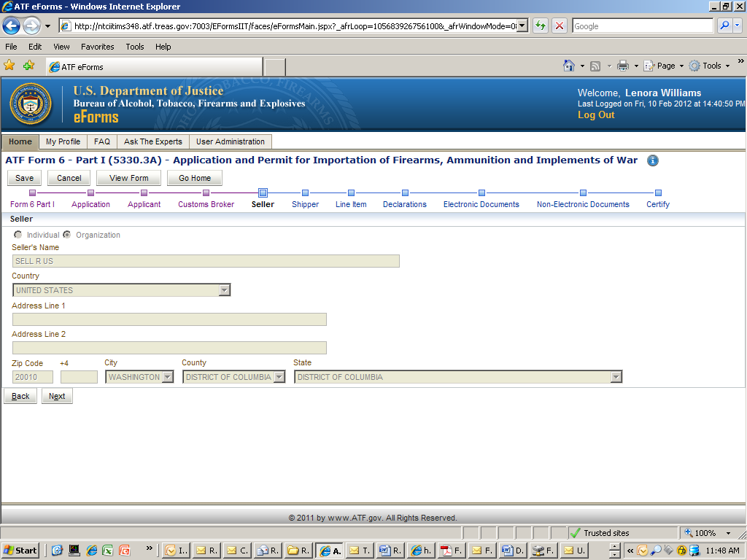Switch to the Ask The Experts tab
The height and width of the screenshot is (560, 747).
tap(153, 142)
